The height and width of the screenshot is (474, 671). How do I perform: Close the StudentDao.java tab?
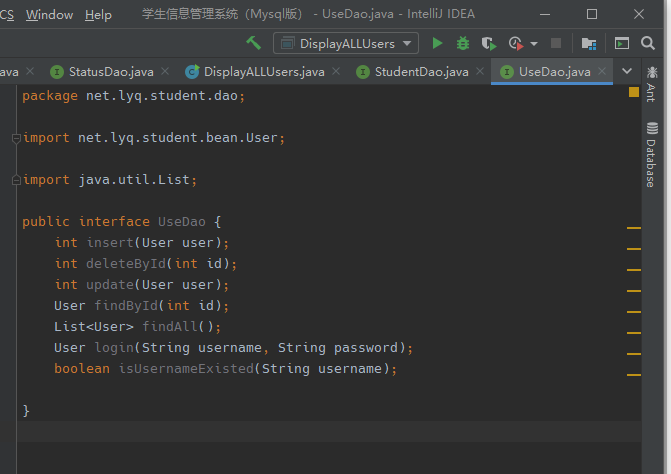pyautogui.click(x=480, y=71)
